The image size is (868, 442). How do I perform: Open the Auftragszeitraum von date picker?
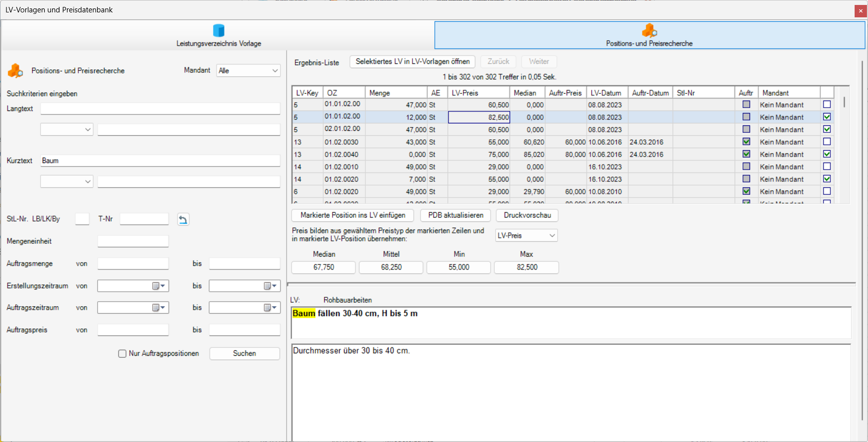pos(159,308)
